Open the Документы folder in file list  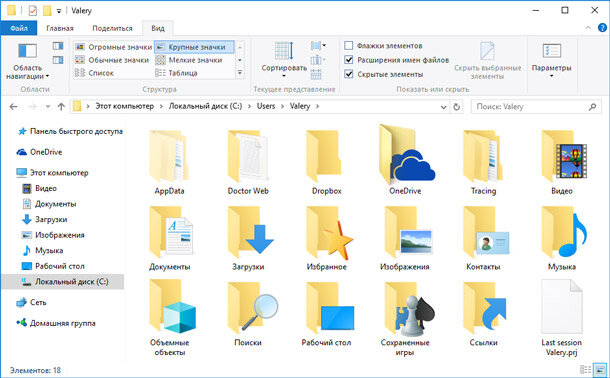(x=170, y=238)
